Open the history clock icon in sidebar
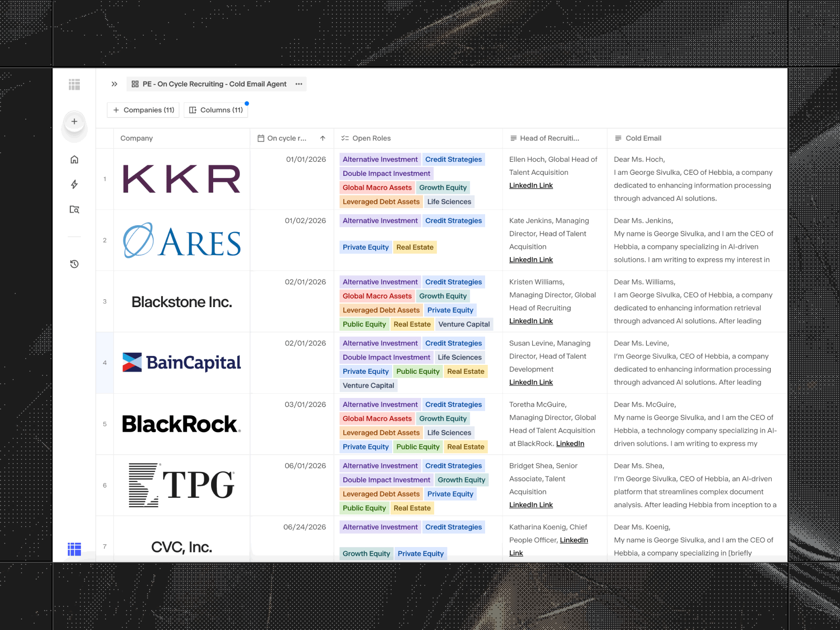 (x=75, y=264)
